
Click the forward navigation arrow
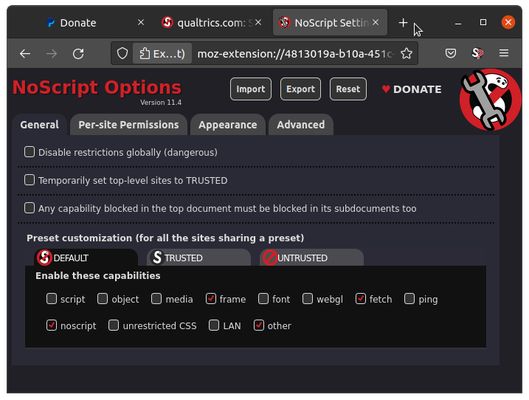point(51,54)
